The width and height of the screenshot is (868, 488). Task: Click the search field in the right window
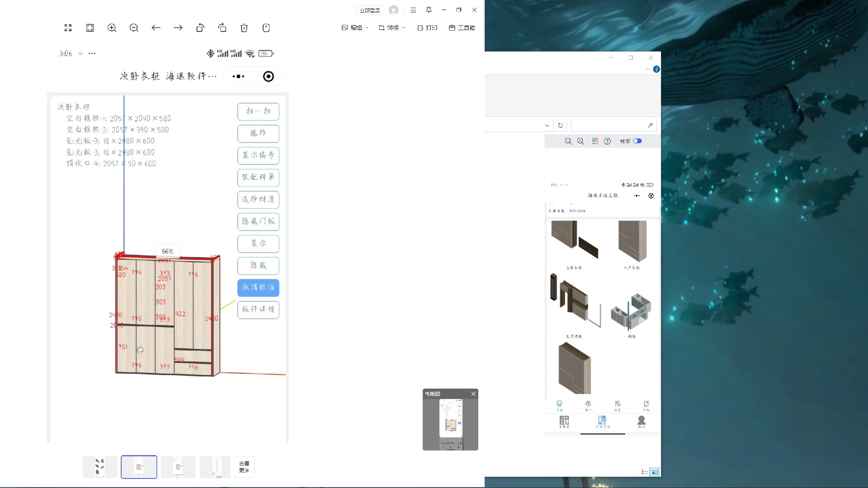tap(613, 125)
